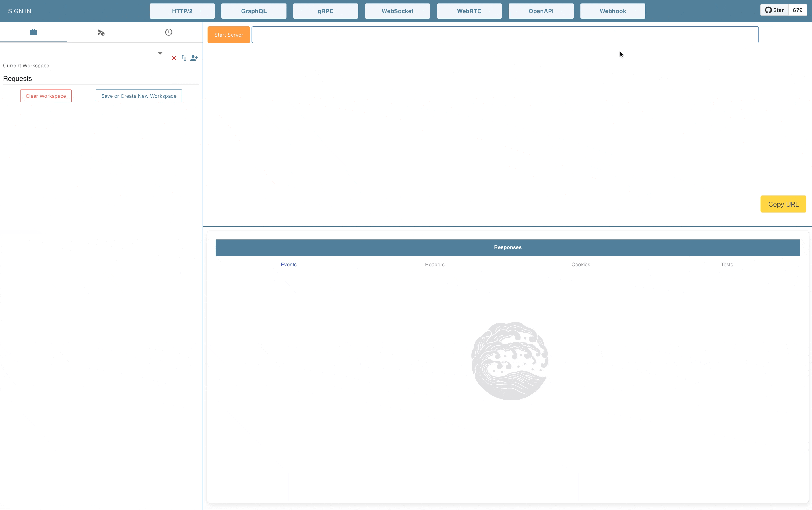Click the GitHub Star button

(774, 10)
